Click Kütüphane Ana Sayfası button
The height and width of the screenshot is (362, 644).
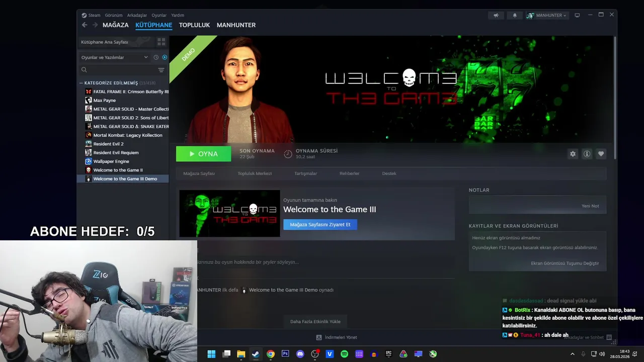(117, 42)
